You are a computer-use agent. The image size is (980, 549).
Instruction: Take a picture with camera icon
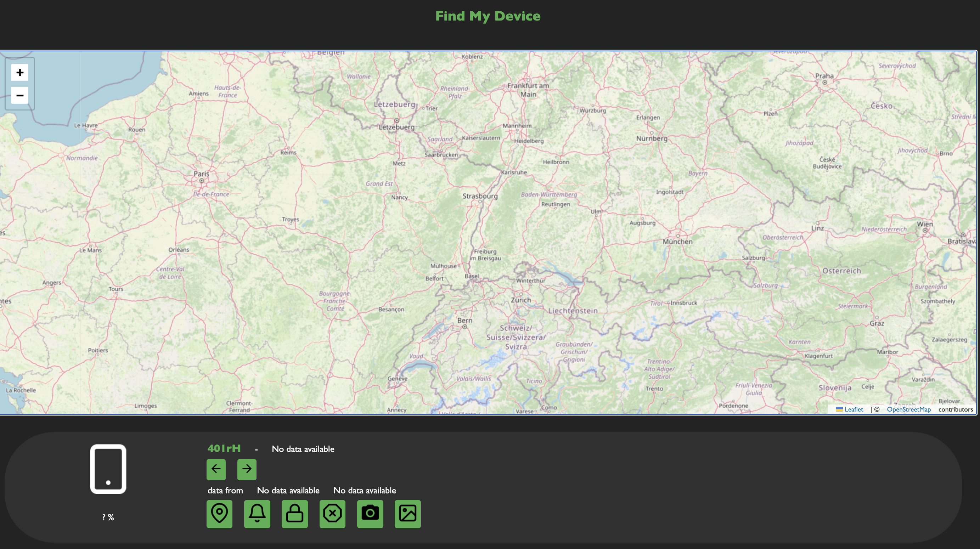(x=370, y=514)
